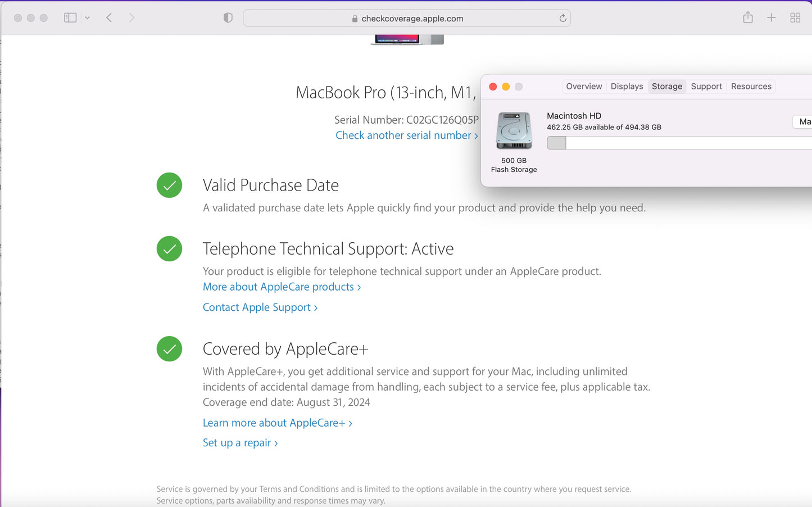
Task: Click the forward navigation arrow
Action: click(131, 18)
